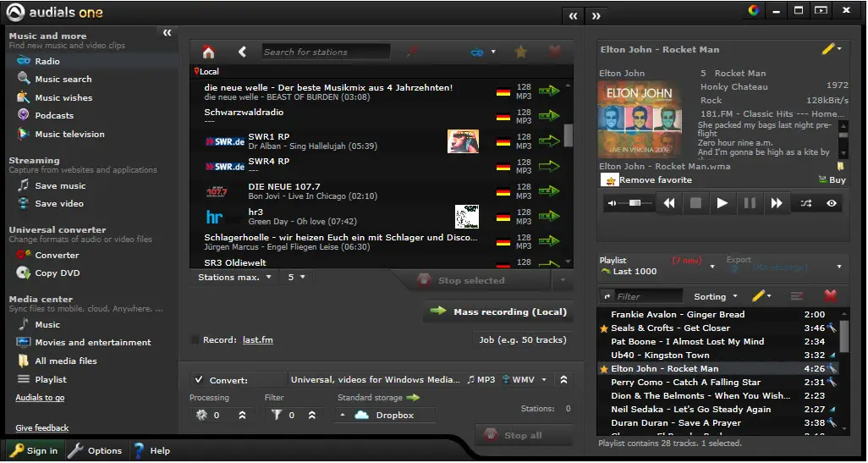Skip to next track
This screenshot has width=868, height=463.
point(777,203)
